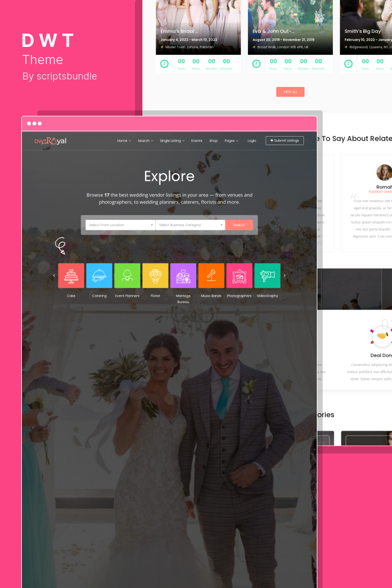This screenshot has width=392, height=588.
Task: Click the testimonial author avatar photo
Action: tap(384, 172)
